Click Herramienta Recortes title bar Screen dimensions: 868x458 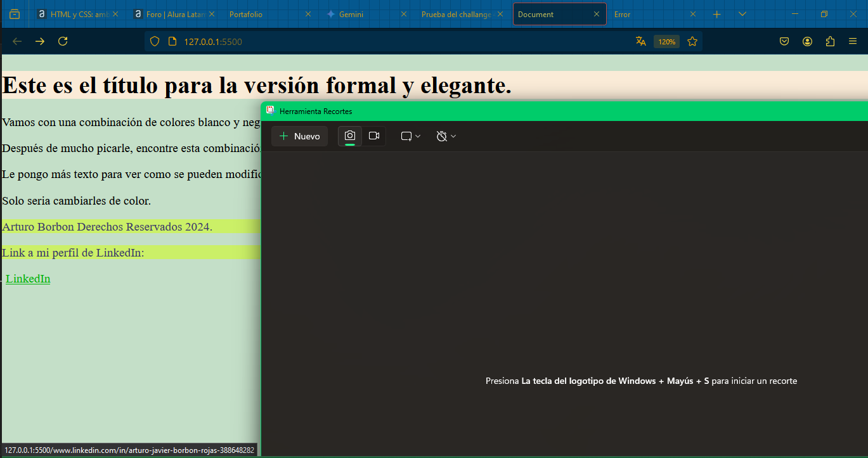(564, 111)
